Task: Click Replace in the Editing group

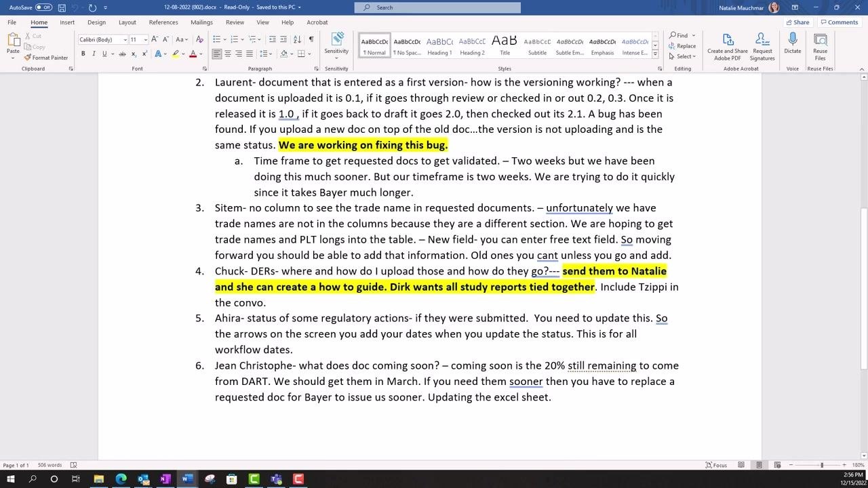Action: pos(682,46)
